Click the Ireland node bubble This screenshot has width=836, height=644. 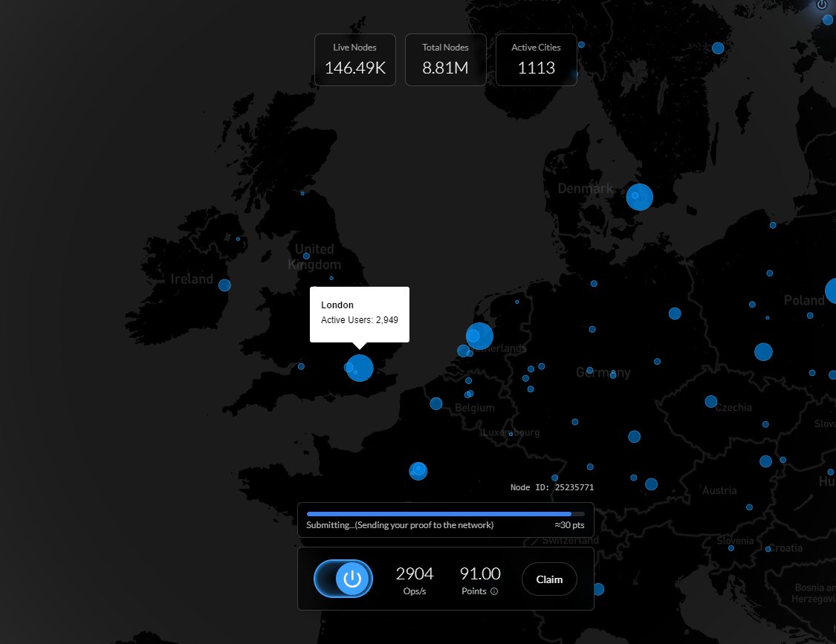click(x=224, y=285)
